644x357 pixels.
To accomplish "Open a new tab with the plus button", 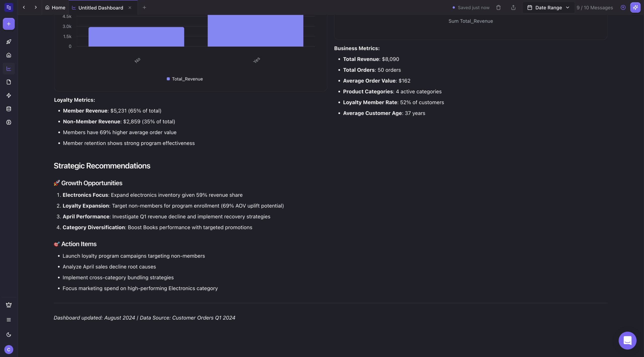I will 145,8.
